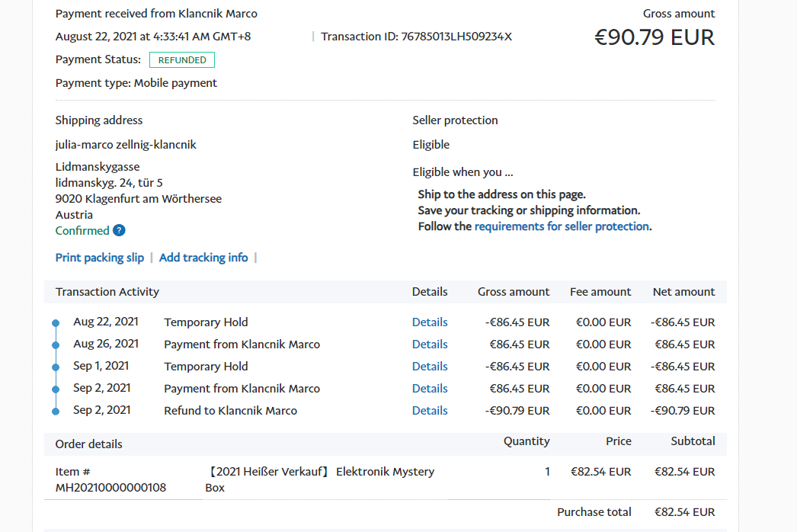View Details for Sep 1 Temporary Hold
This screenshot has height=532, width=797.
pos(430,367)
